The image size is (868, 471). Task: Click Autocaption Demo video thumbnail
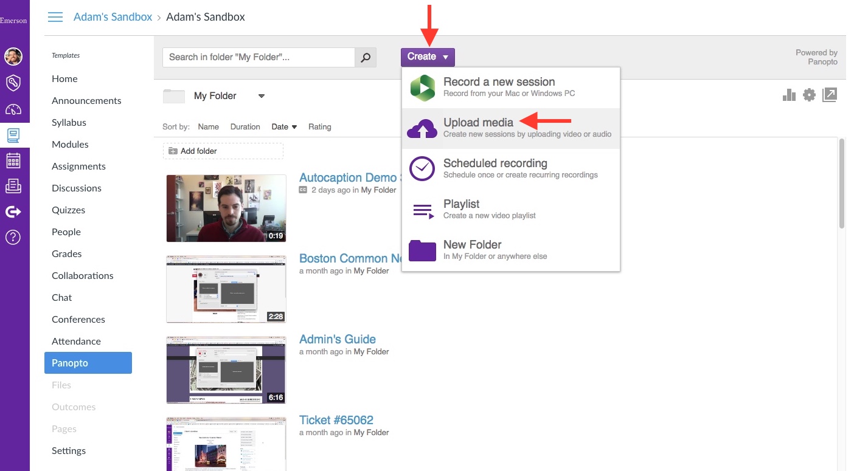pos(226,208)
